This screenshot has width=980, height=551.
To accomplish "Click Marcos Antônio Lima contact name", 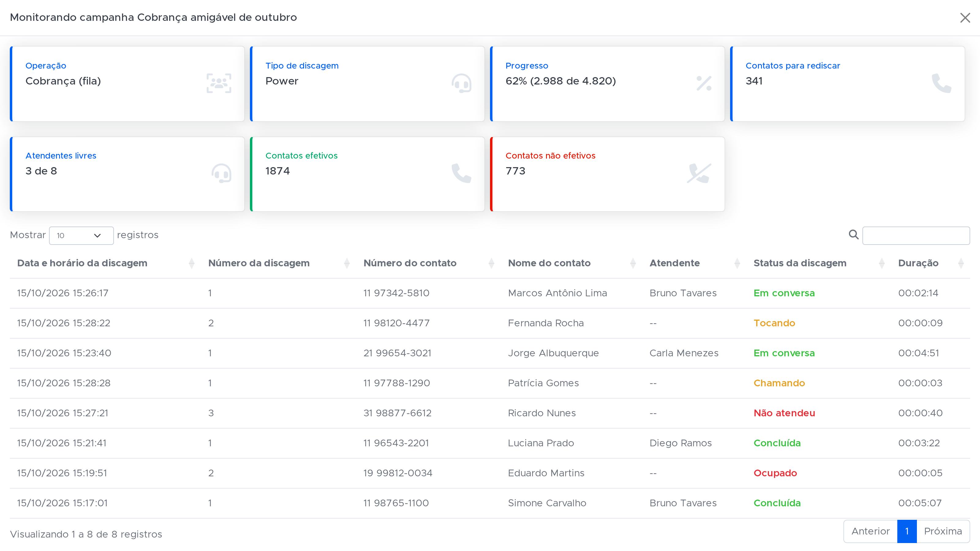I will (x=557, y=293).
